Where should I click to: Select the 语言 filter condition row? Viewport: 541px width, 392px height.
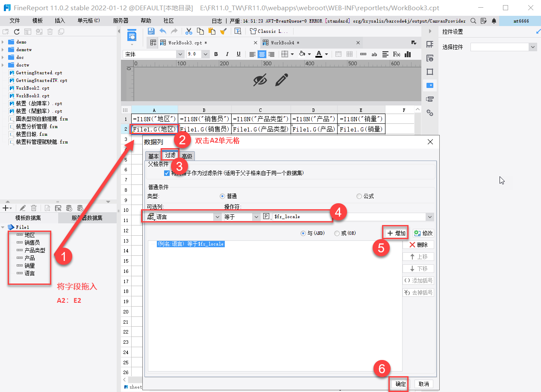[x=190, y=244]
